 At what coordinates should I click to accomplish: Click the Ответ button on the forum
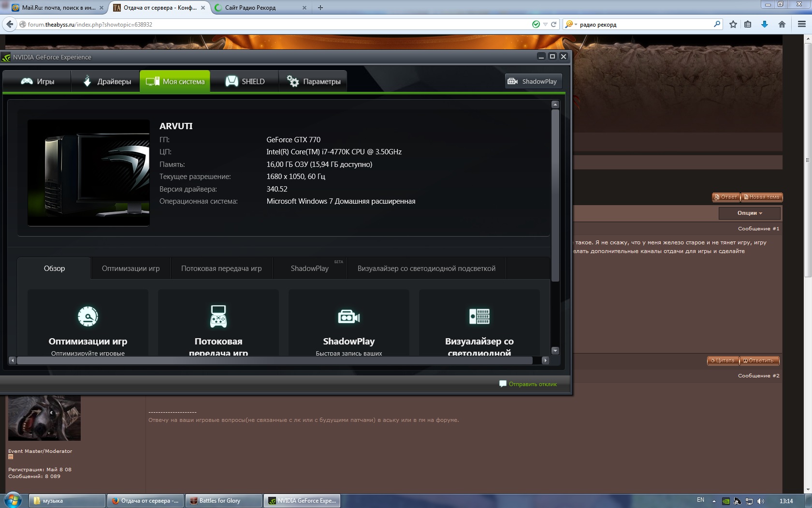(726, 197)
